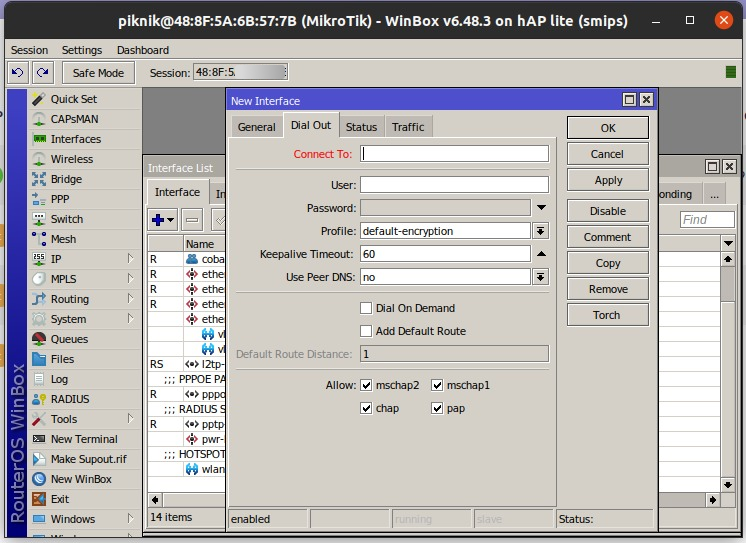Click the minus remove button in Interface List

[x=192, y=220]
